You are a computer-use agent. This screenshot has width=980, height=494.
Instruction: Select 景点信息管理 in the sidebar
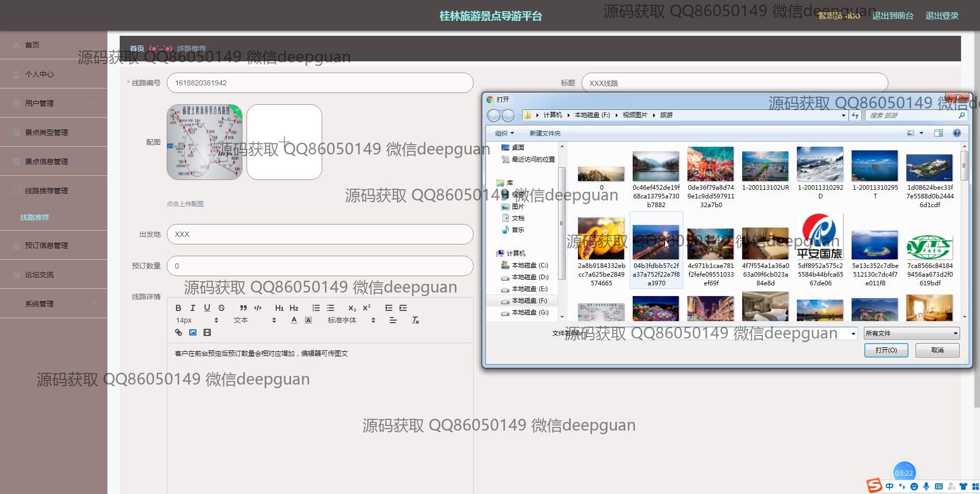46,162
